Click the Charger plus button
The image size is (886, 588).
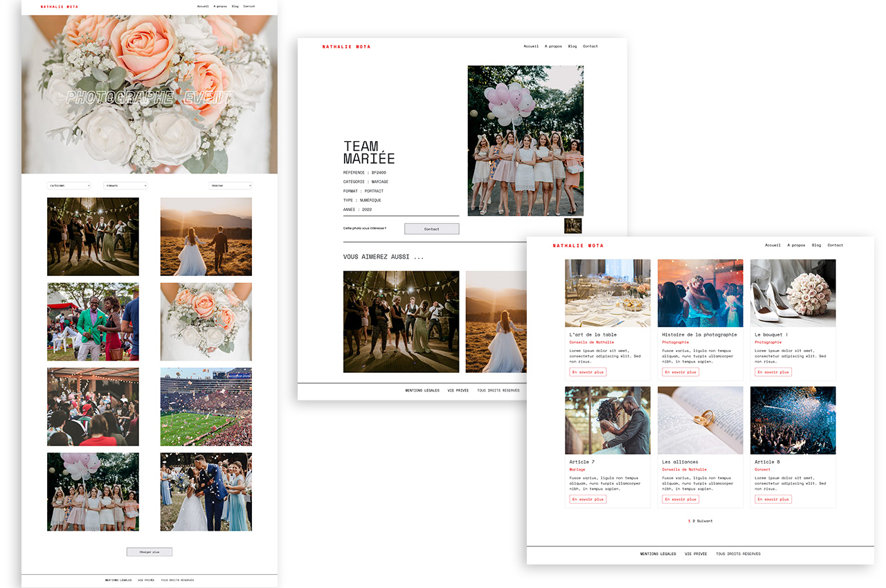(x=149, y=552)
